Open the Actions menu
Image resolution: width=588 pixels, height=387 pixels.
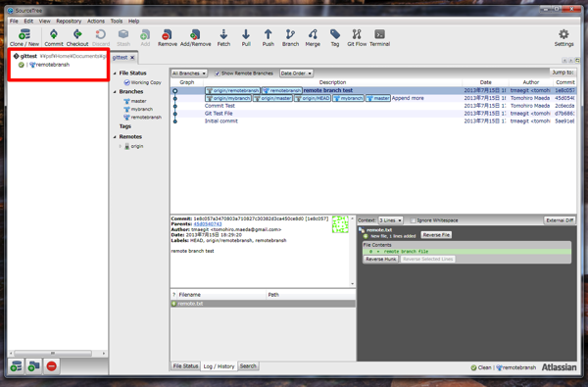tap(96, 21)
